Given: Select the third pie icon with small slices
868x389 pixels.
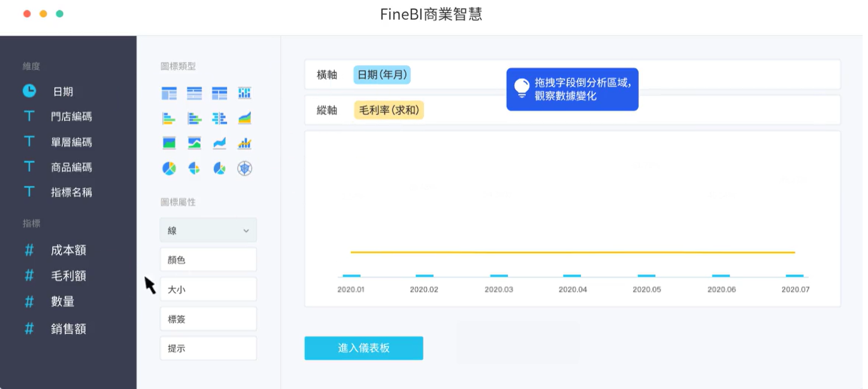Looking at the screenshot, I should click(219, 168).
